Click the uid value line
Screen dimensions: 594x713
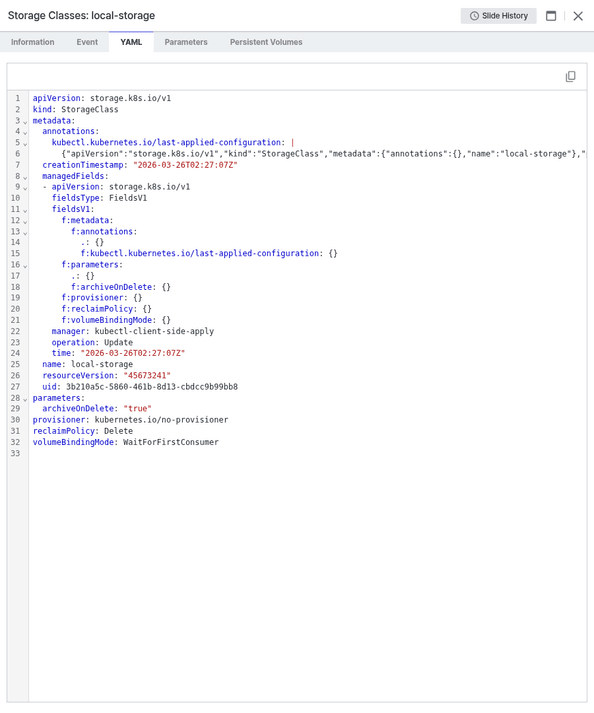pos(140,387)
